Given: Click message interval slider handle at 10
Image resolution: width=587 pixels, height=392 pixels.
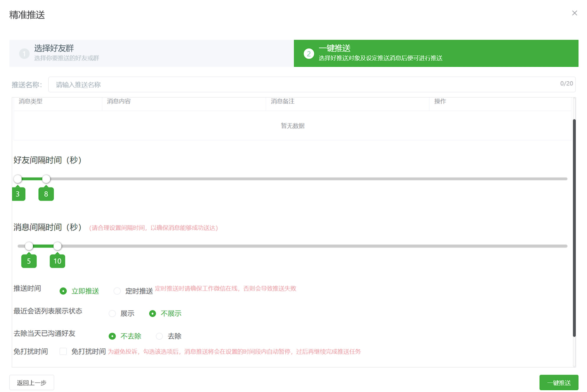Looking at the screenshot, I should (x=58, y=246).
